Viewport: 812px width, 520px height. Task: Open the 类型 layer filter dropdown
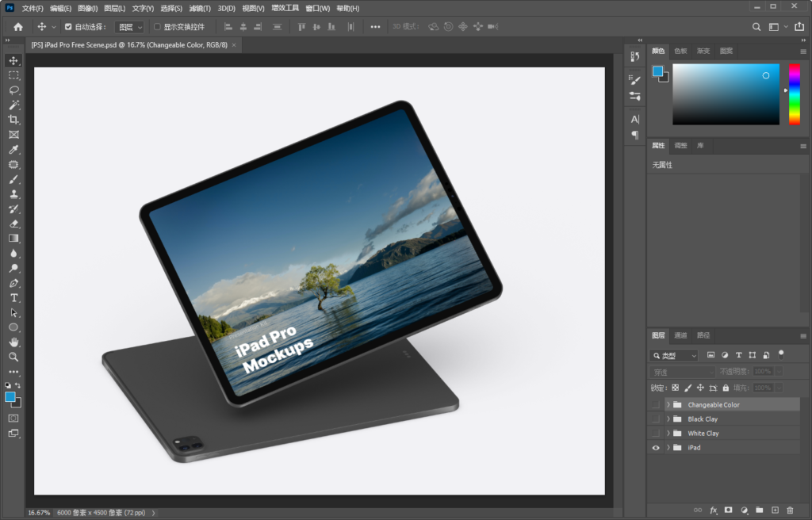pyautogui.click(x=674, y=355)
